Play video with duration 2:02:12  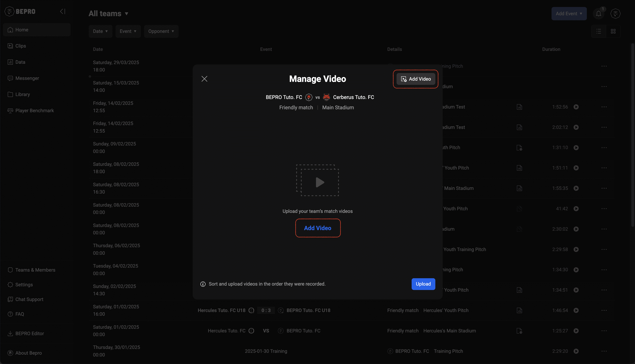tap(576, 127)
